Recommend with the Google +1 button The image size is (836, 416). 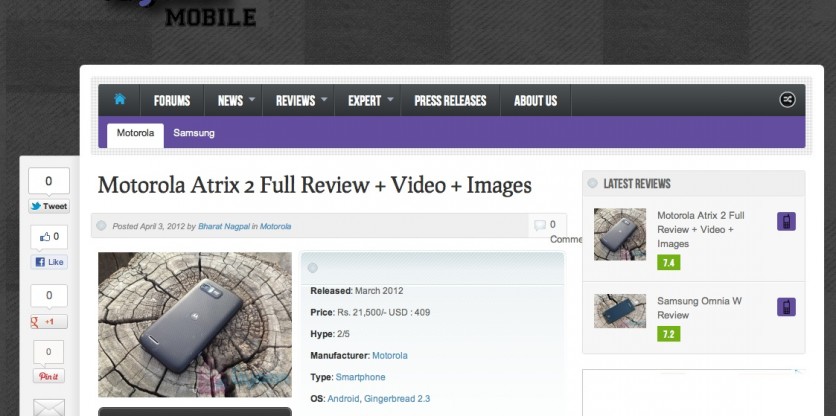pos(49,322)
